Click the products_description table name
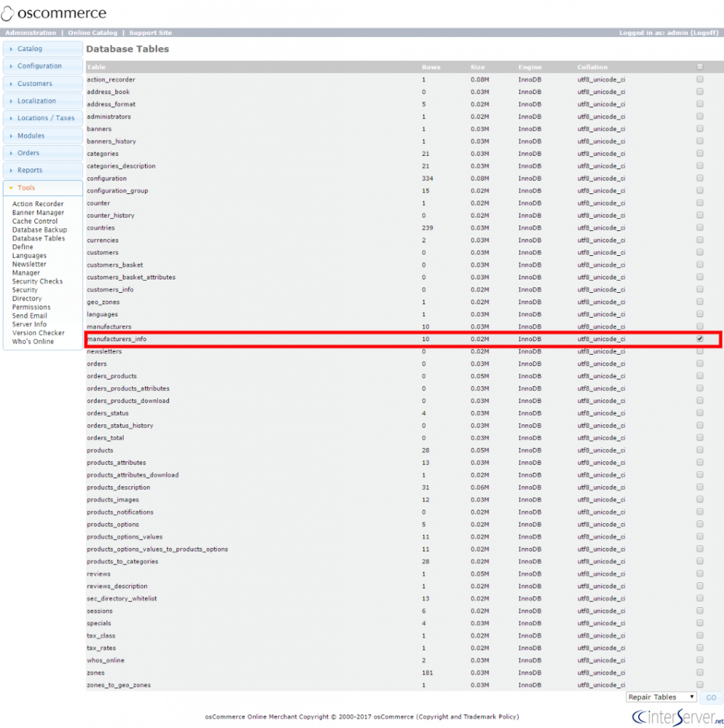The width and height of the screenshot is (724, 728). (119, 488)
